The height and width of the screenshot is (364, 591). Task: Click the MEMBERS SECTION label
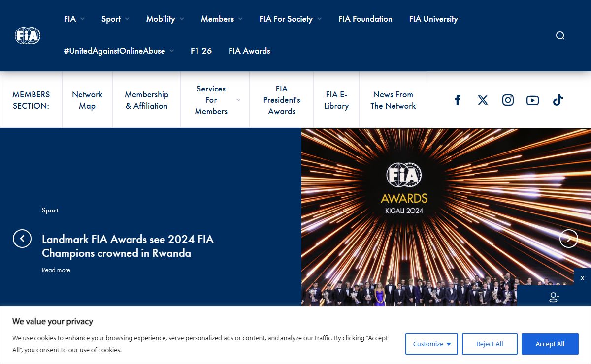(31, 100)
